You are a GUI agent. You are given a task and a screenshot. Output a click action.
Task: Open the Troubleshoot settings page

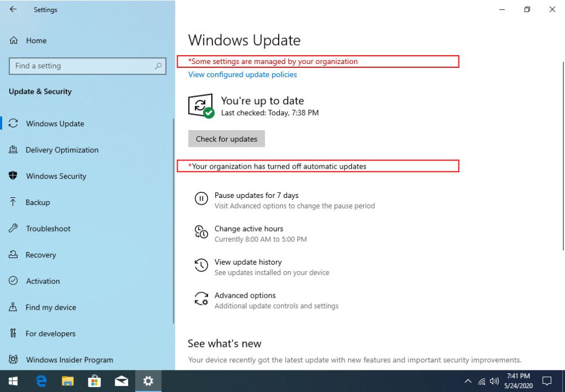pyautogui.click(x=48, y=229)
